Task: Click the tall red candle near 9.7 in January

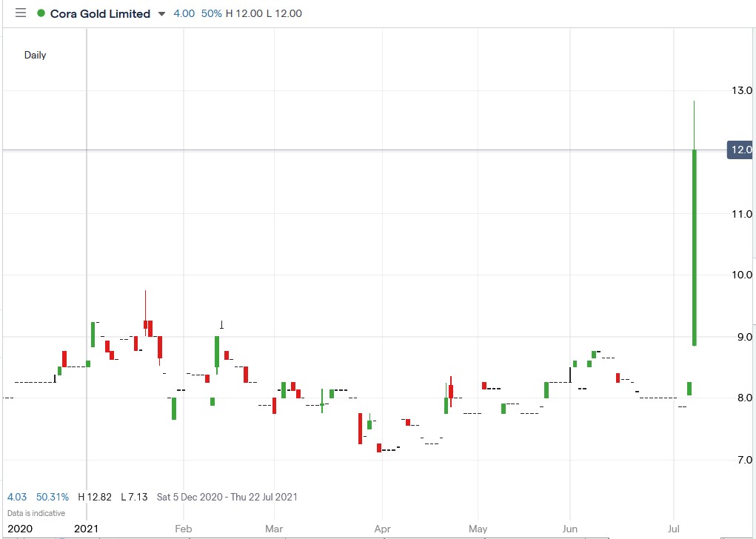Action: click(145, 326)
